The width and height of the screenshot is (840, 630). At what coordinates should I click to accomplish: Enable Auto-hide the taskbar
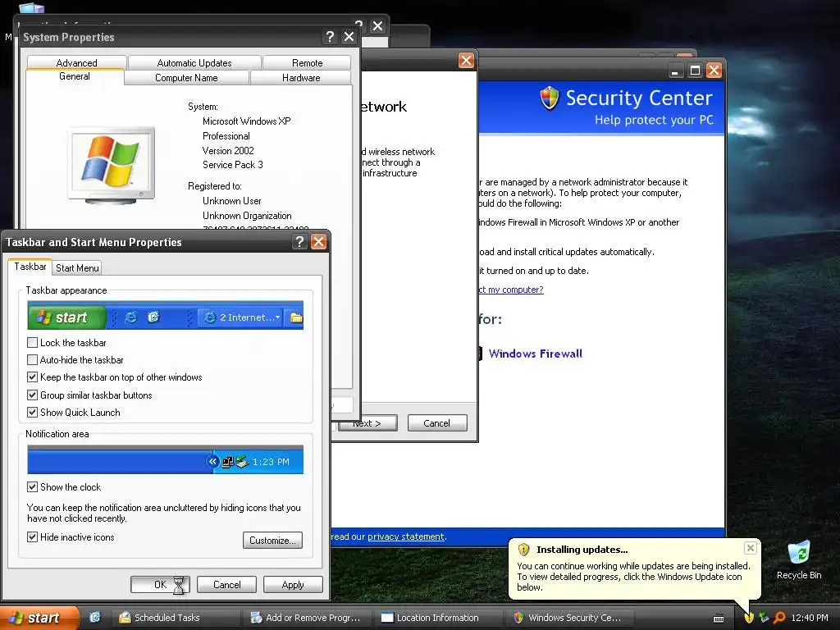coord(32,360)
